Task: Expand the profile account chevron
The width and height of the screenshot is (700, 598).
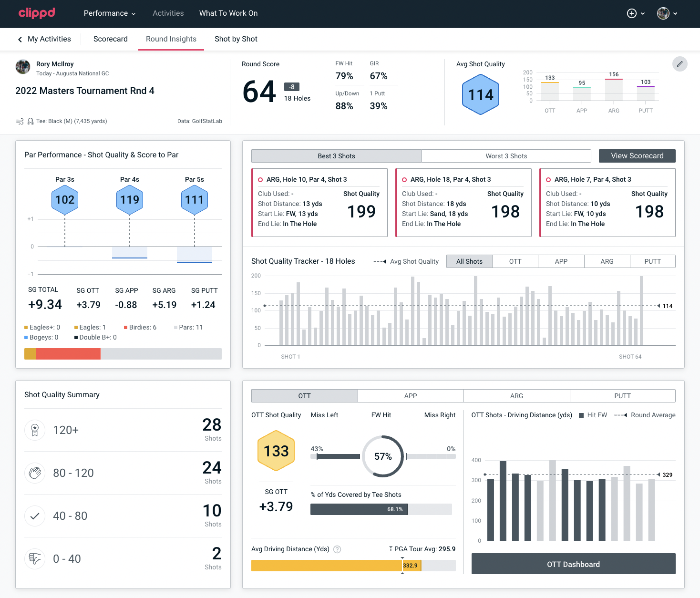Action: pyautogui.click(x=675, y=14)
